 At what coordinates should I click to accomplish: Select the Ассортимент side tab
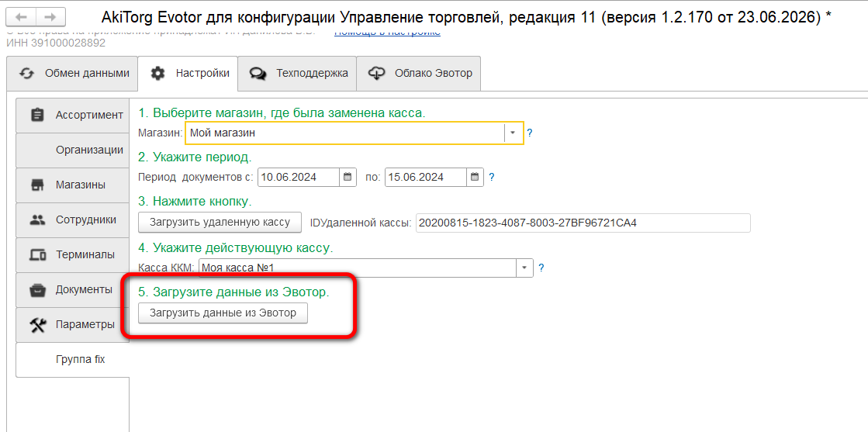(72, 116)
